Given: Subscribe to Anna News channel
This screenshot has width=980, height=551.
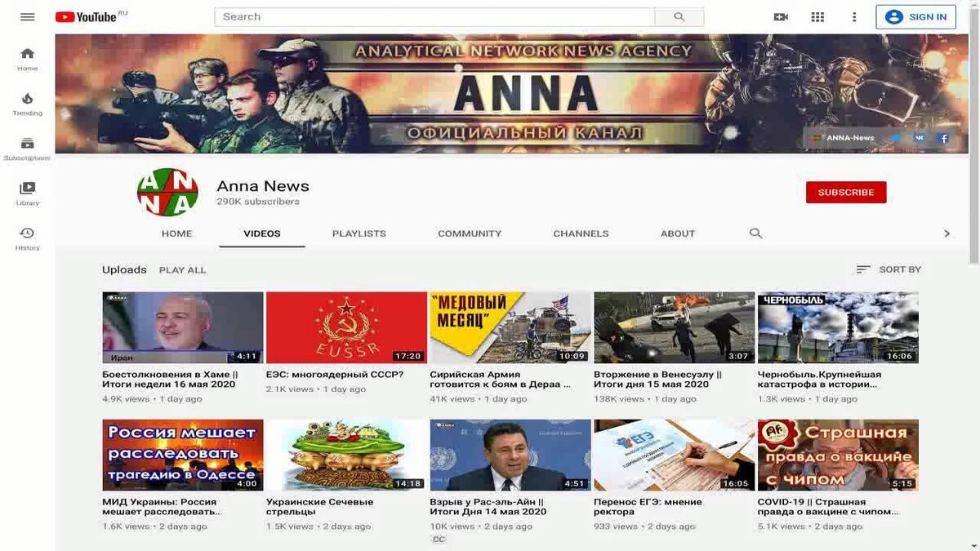Looking at the screenshot, I should pyautogui.click(x=846, y=193).
